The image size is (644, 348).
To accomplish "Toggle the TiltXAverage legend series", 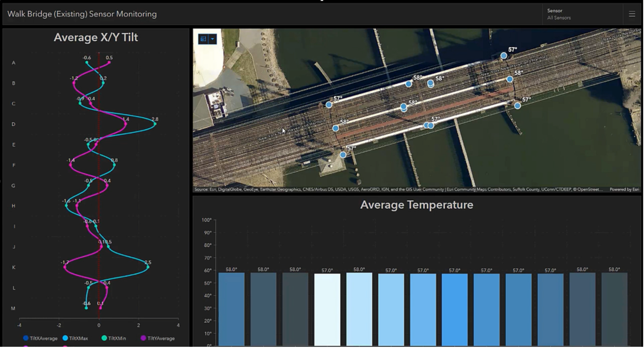I will [40, 338].
